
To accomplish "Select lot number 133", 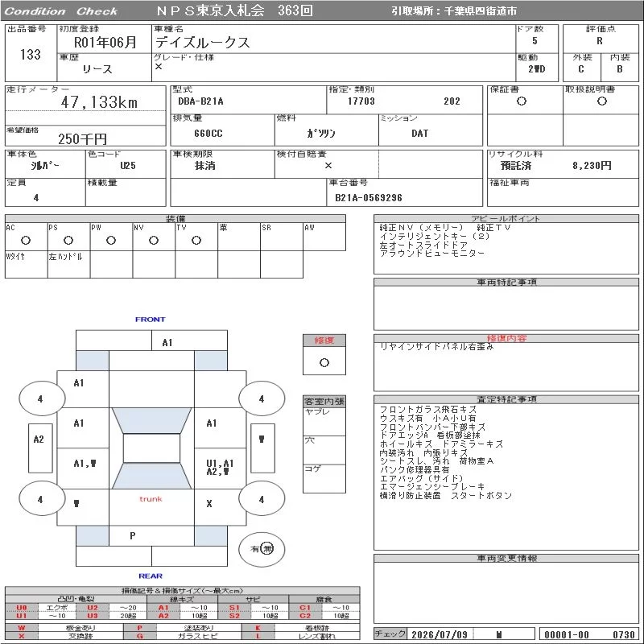I will click(x=31, y=54).
